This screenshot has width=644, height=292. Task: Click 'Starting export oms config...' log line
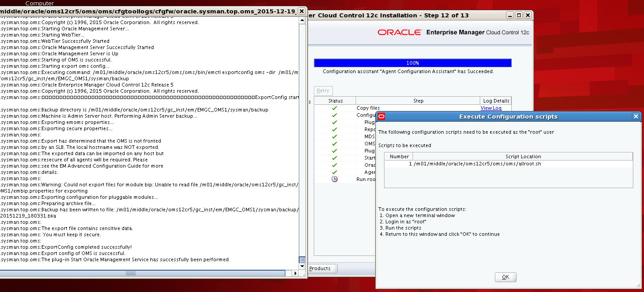click(x=75, y=66)
